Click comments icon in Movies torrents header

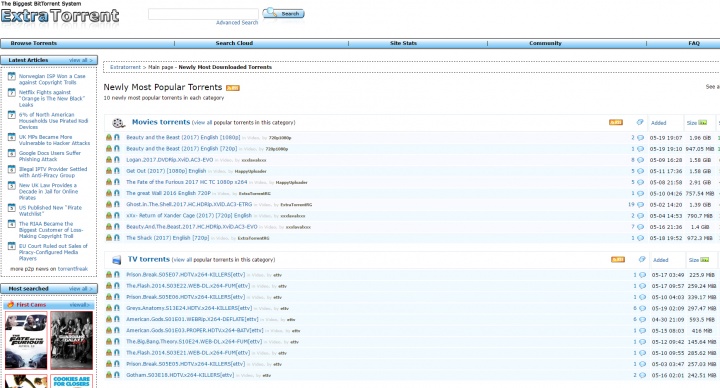pyautogui.click(x=640, y=122)
